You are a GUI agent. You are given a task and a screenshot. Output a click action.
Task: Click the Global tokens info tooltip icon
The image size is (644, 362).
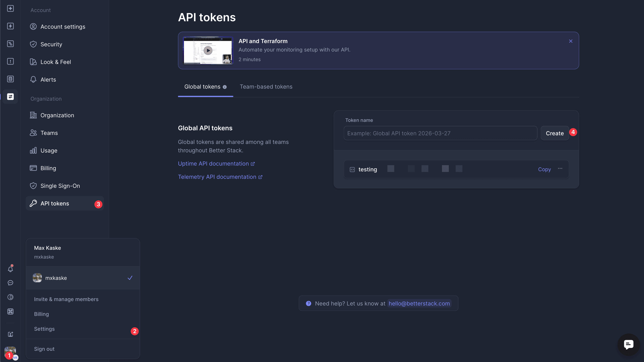click(225, 87)
